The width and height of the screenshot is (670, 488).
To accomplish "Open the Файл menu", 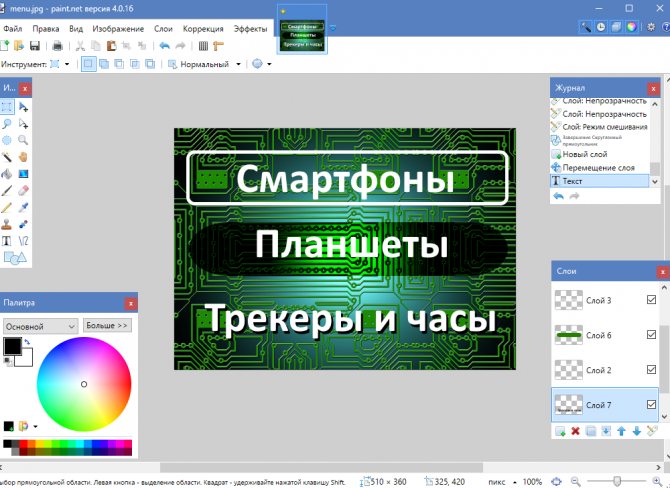I will pyautogui.click(x=13, y=29).
